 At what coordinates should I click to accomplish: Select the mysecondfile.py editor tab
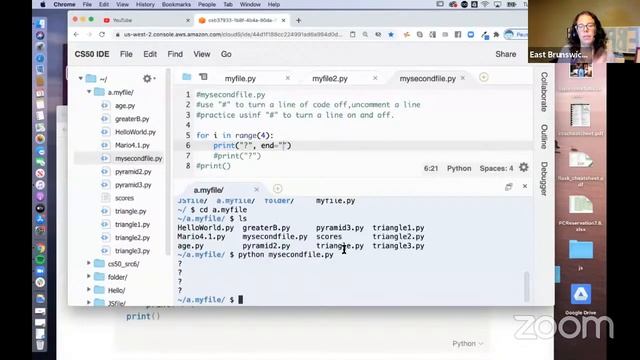pyautogui.click(x=427, y=78)
